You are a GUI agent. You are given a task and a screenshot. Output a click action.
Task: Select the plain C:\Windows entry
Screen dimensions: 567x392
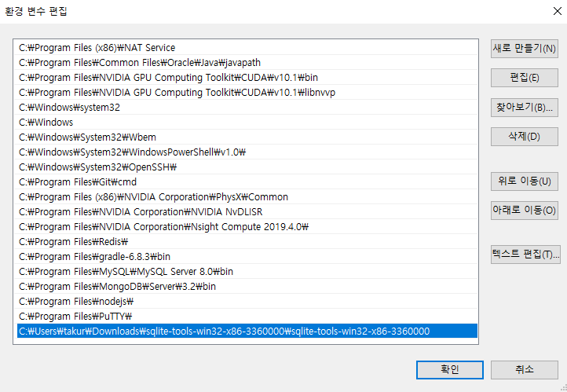click(x=247, y=123)
